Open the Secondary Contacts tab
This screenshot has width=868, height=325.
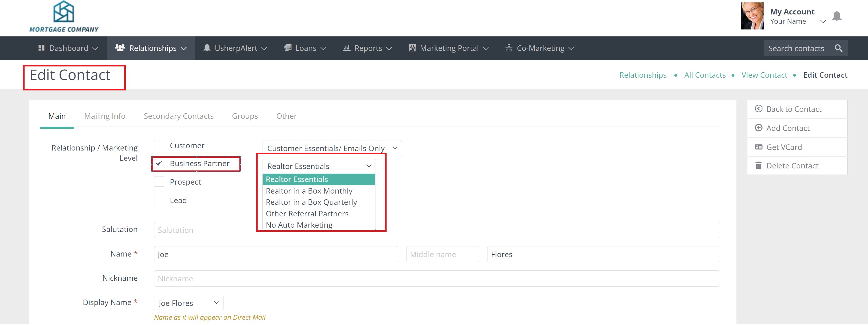tap(178, 116)
